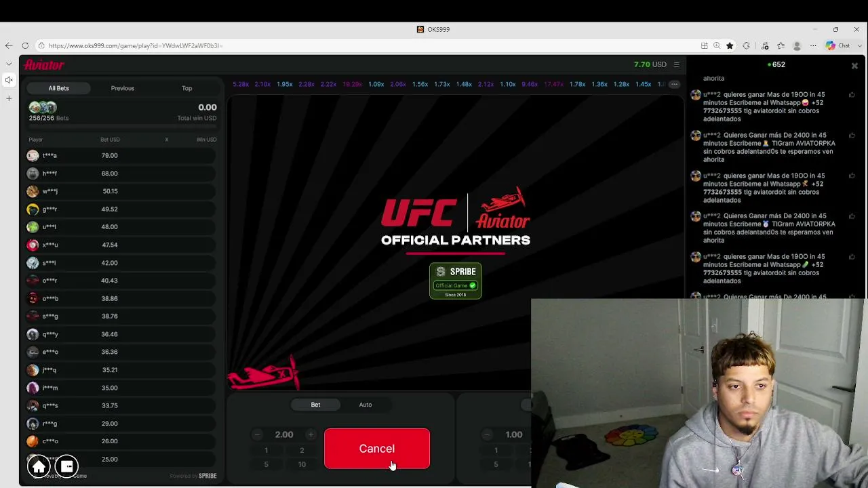This screenshot has width=868, height=488.
Task: Click the 35.21 bet value
Action: [x=110, y=370]
